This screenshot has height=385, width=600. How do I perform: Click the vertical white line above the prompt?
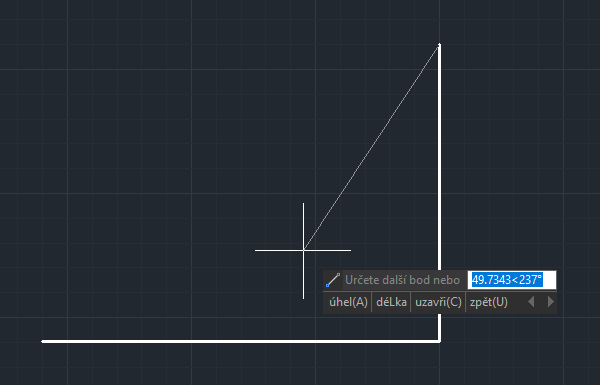click(x=440, y=157)
